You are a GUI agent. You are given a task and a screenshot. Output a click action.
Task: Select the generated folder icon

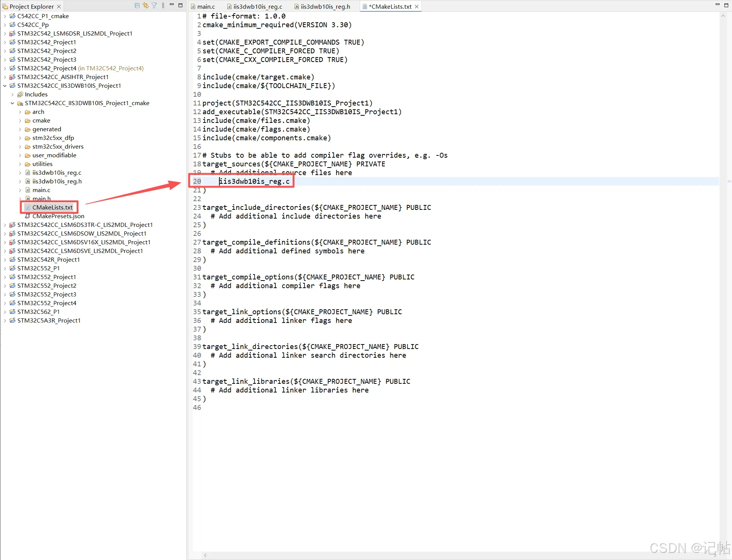pyautogui.click(x=28, y=129)
